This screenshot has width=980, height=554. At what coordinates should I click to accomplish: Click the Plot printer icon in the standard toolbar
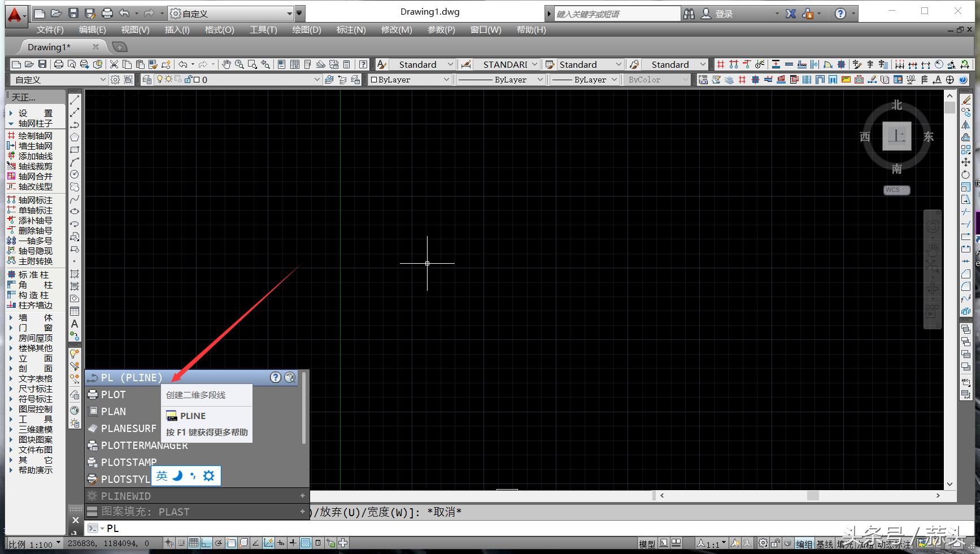tap(58, 64)
